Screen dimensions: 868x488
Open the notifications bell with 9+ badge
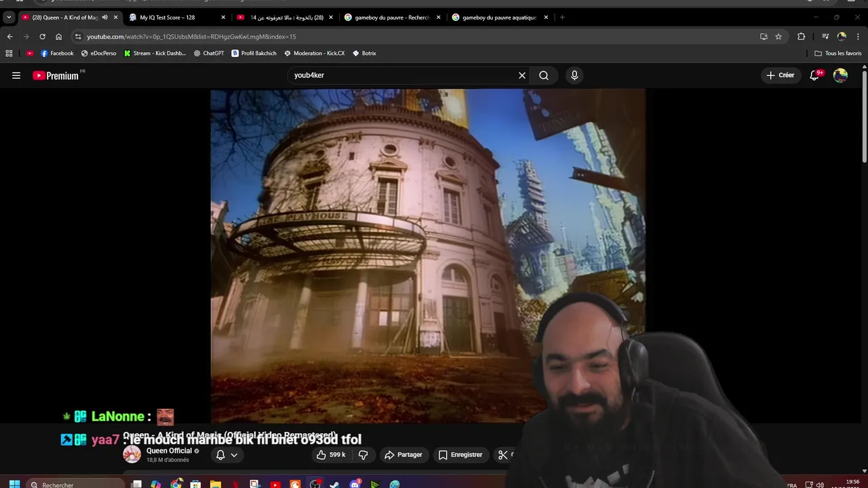pos(815,75)
